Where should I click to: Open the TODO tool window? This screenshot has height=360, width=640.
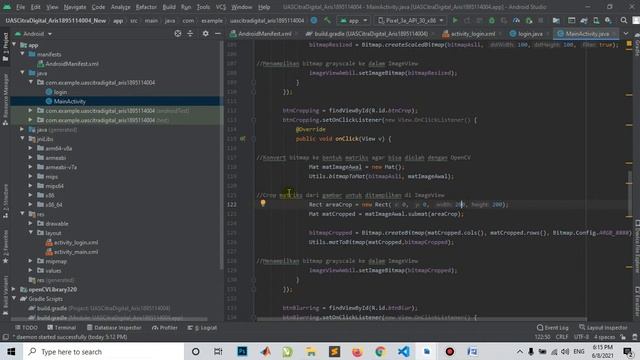click(26, 328)
